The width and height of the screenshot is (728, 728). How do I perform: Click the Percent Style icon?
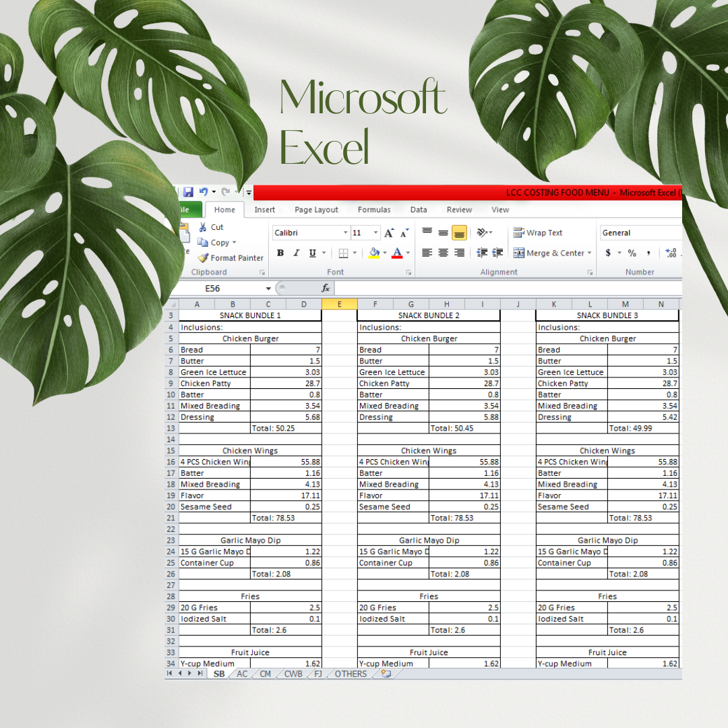click(x=632, y=253)
